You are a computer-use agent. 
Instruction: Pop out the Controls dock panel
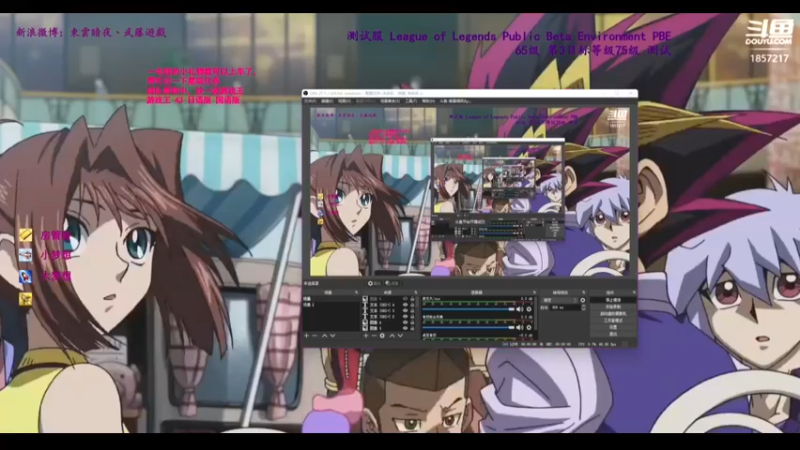click(633, 292)
